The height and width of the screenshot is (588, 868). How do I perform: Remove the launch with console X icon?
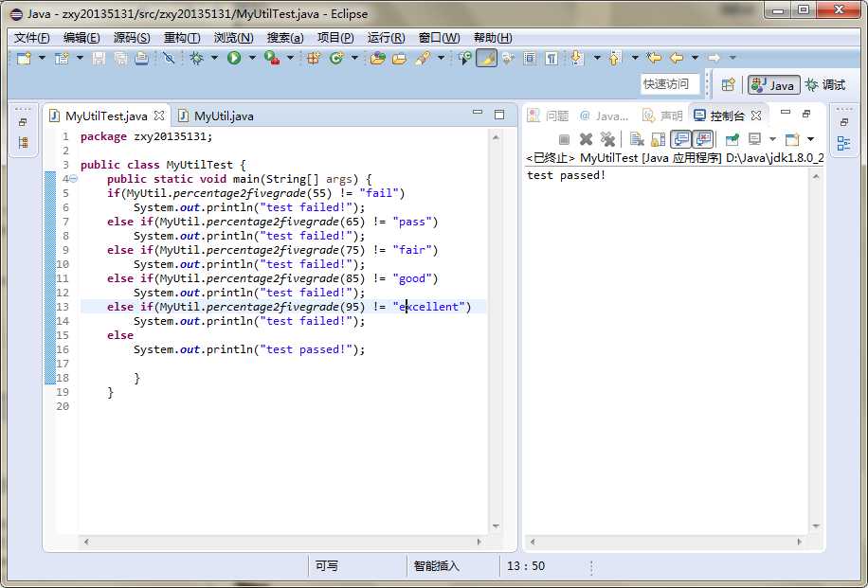[586, 139]
